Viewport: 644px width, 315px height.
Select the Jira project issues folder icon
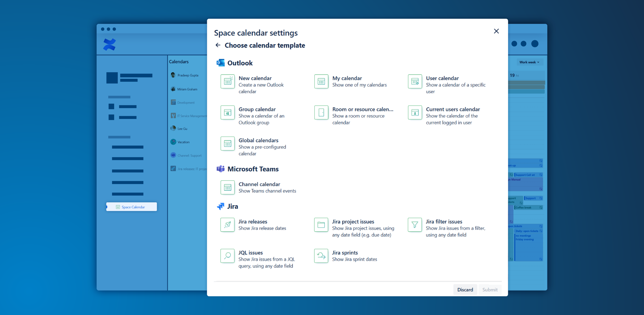(x=321, y=225)
